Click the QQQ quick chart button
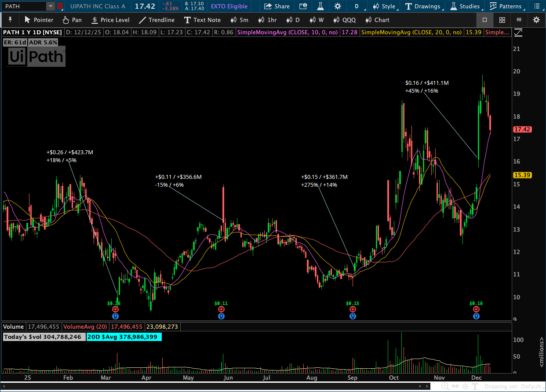The image size is (546, 392). click(344, 20)
